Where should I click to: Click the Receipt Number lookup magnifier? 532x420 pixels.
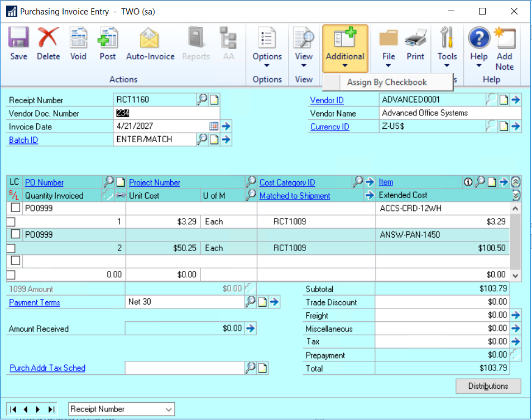point(202,100)
